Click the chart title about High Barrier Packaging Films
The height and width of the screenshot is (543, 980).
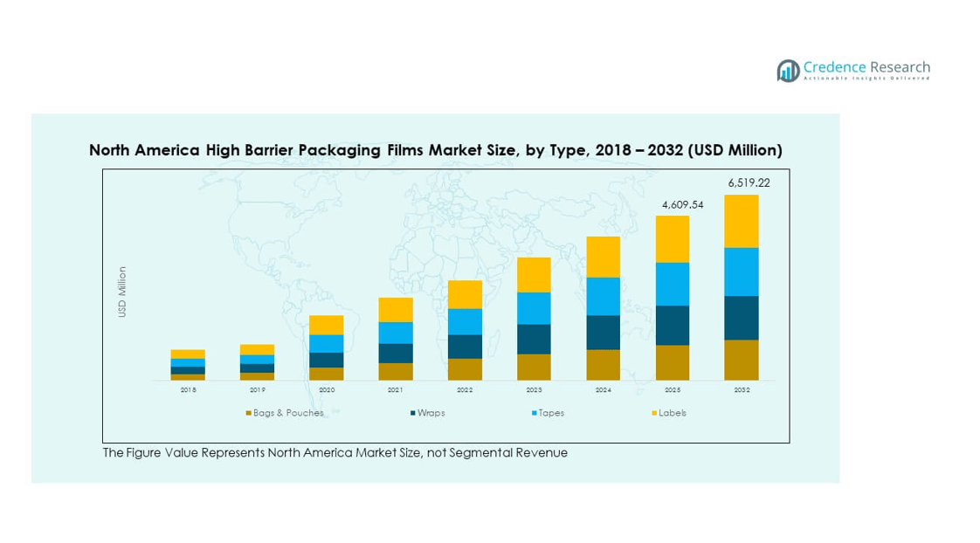click(x=435, y=150)
